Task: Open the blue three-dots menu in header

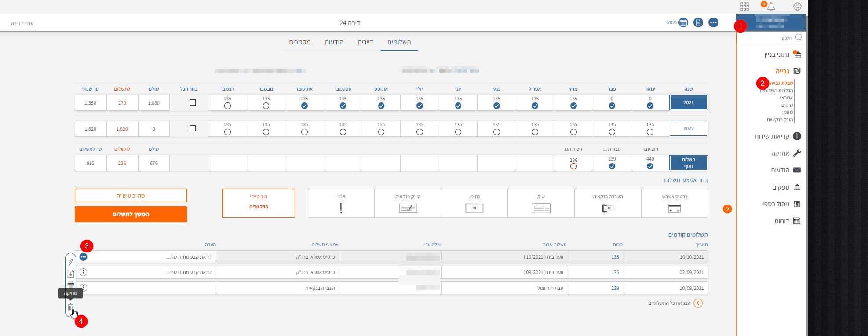Action: pos(713,22)
